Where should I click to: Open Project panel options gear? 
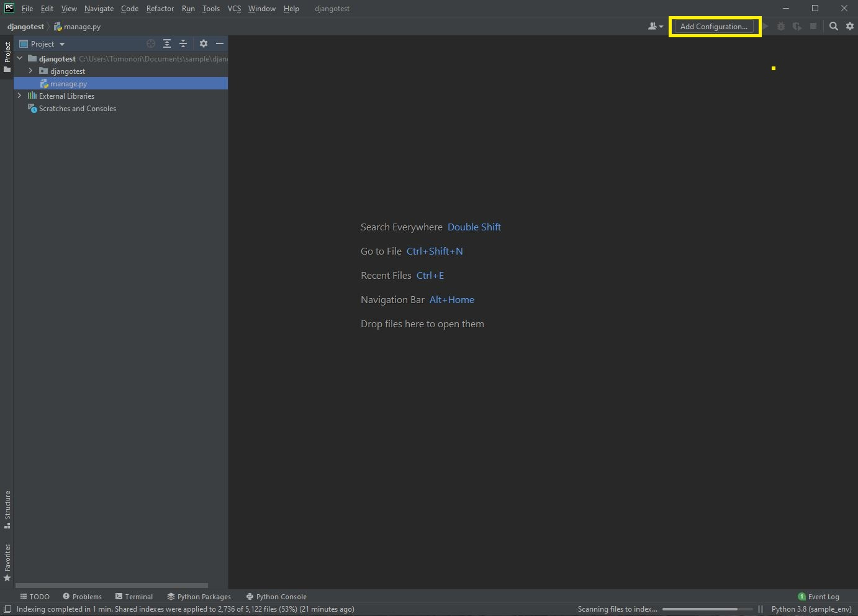(x=203, y=43)
